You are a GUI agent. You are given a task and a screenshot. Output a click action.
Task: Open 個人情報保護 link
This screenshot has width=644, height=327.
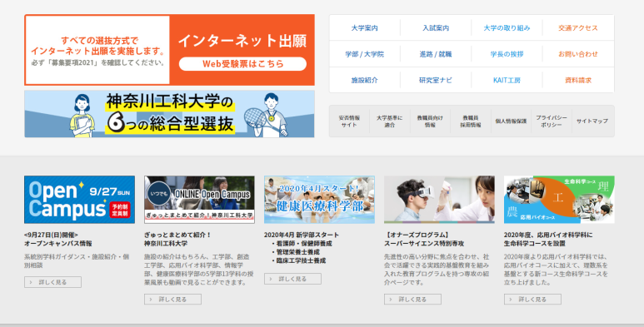pos(511,121)
